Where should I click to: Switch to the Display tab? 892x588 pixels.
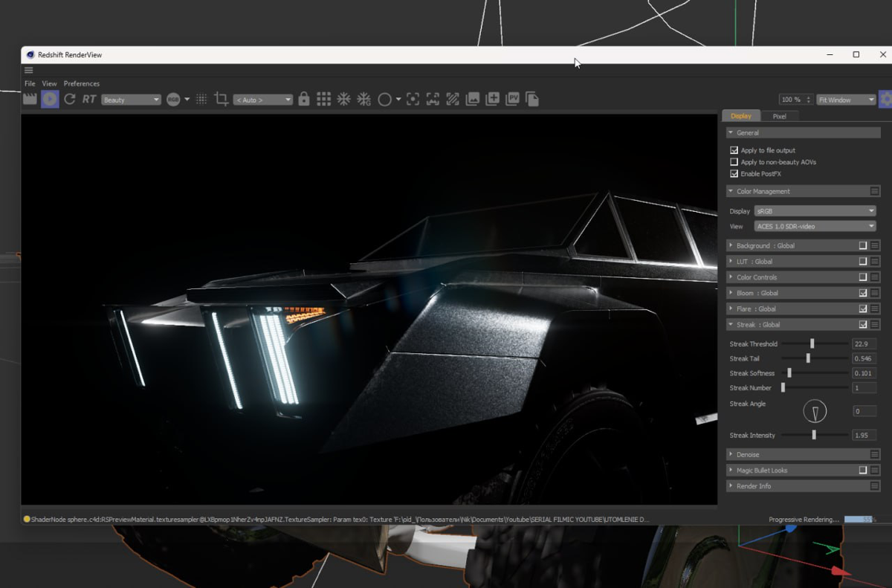point(741,116)
